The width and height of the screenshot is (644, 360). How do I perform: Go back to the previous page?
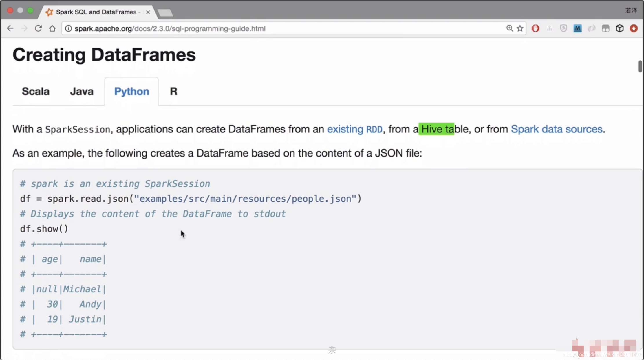tap(10, 28)
